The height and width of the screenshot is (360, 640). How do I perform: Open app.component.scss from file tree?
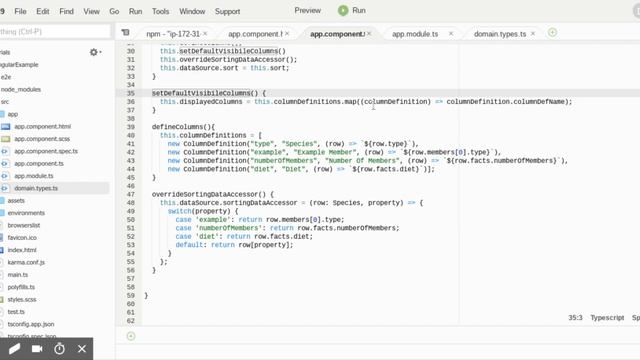(42, 139)
